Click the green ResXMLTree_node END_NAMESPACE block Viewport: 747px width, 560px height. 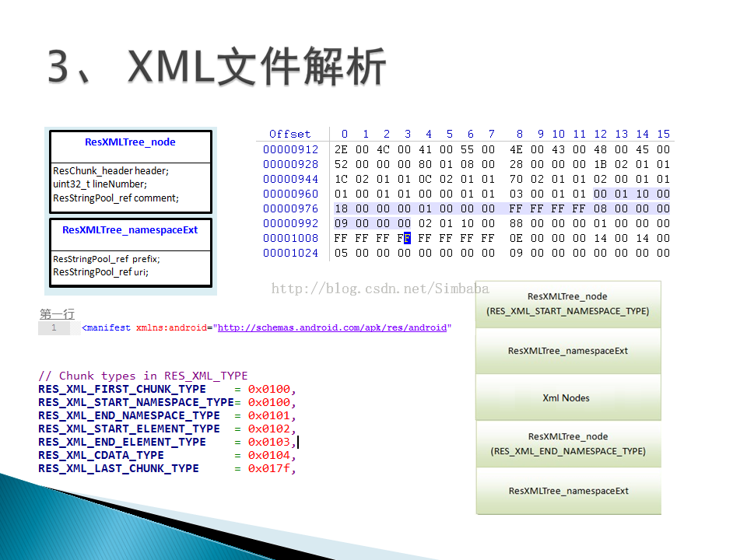568,444
